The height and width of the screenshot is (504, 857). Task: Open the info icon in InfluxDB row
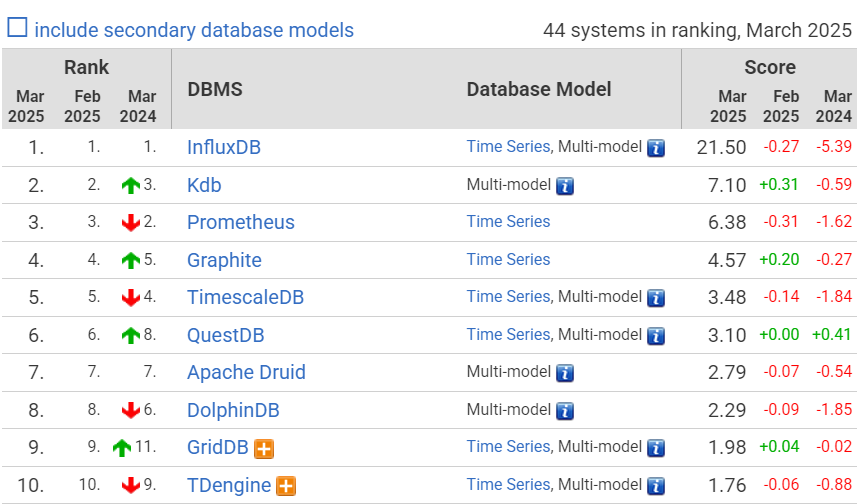[x=656, y=148]
